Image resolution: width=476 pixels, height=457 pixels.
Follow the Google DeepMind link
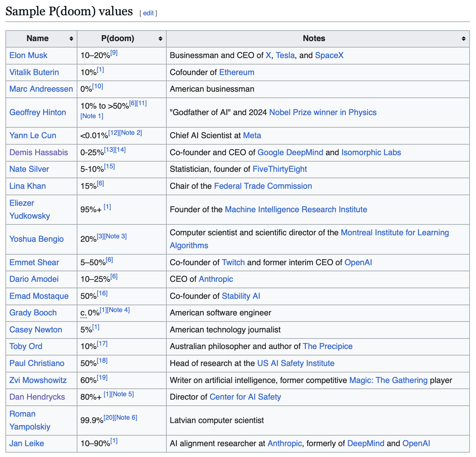pyautogui.click(x=290, y=152)
